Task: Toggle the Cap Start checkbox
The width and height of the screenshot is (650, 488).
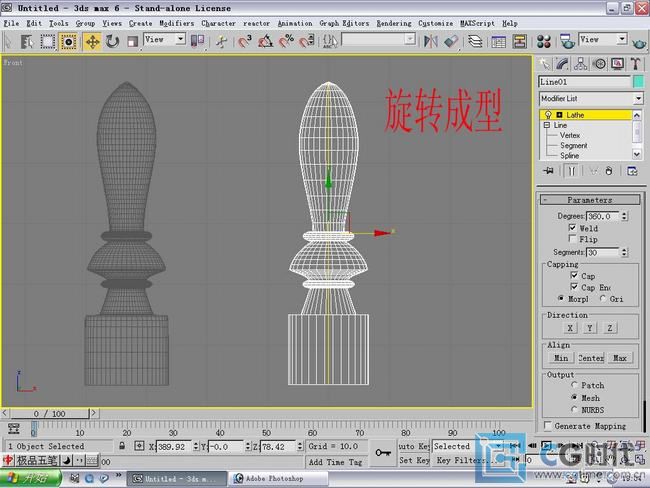Action: pos(574,275)
